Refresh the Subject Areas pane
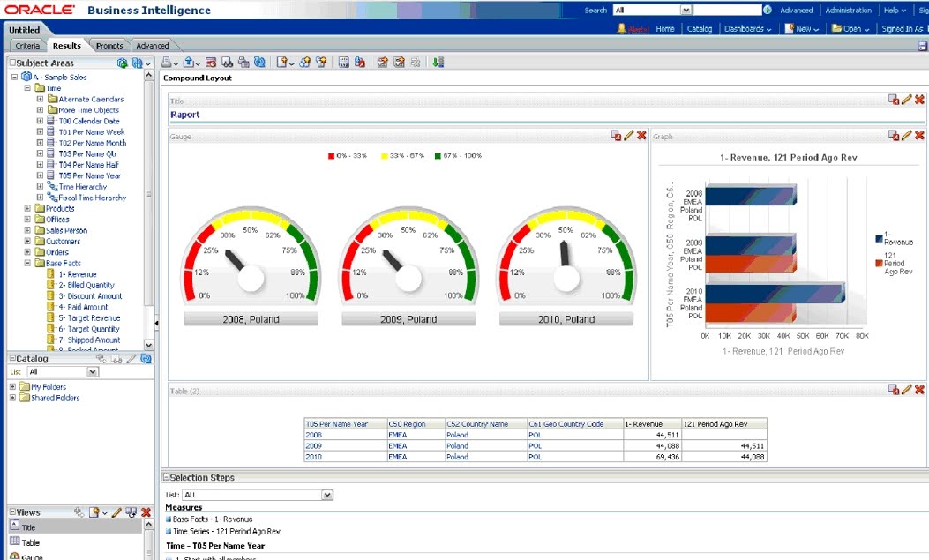The width and height of the screenshot is (929, 560). click(x=138, y=63)
